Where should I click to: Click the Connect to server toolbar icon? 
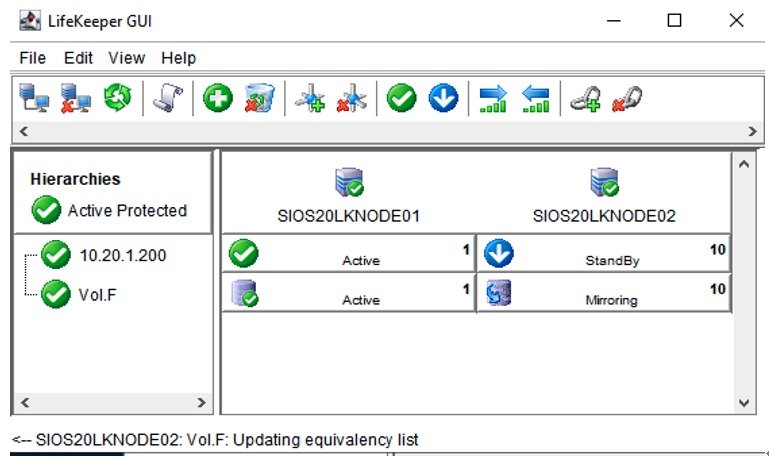(34, 98)
